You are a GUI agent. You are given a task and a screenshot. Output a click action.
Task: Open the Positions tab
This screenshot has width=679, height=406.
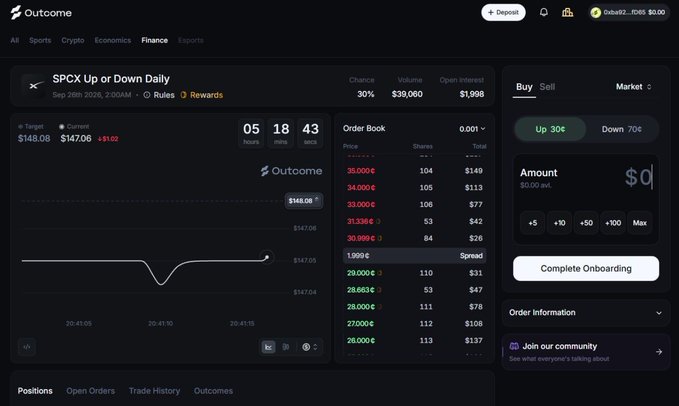click(35, 391)
